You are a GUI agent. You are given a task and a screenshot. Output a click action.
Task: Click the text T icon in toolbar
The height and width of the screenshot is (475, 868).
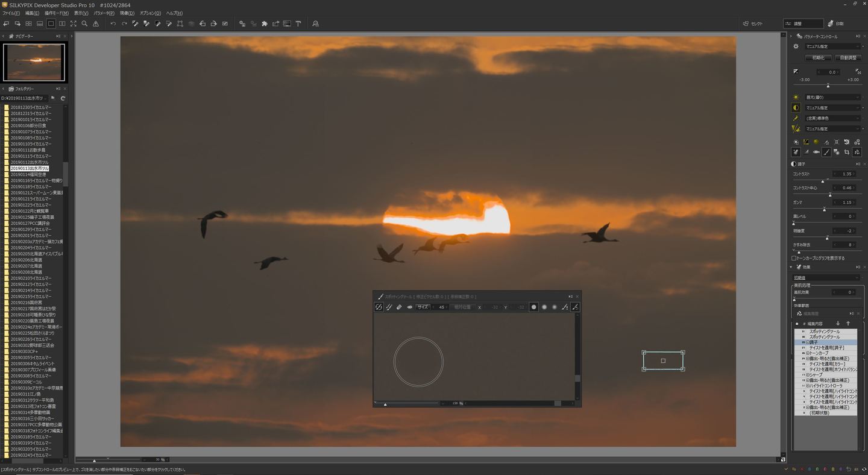tap(298, 24)
